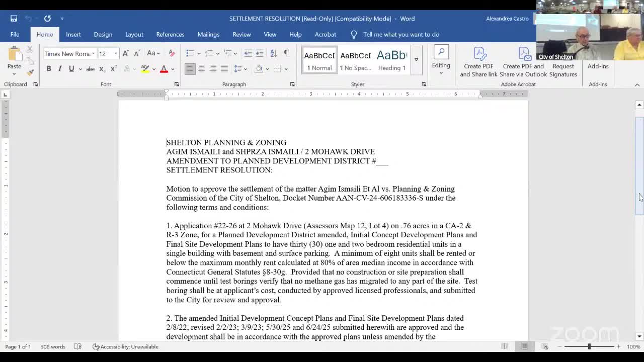The image size is (644, 362).
Task: Open Customize Quick Access Toolbar dropdown
Action: click(x=62, y=19)
